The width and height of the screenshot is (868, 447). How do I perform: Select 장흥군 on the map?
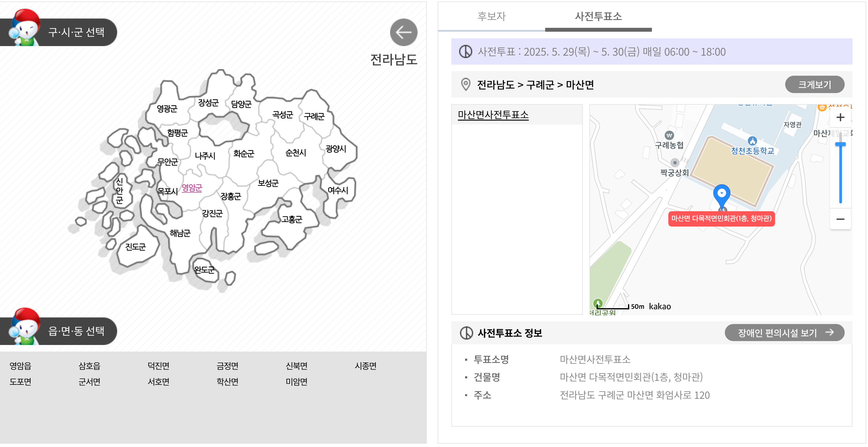coord(231,196)
